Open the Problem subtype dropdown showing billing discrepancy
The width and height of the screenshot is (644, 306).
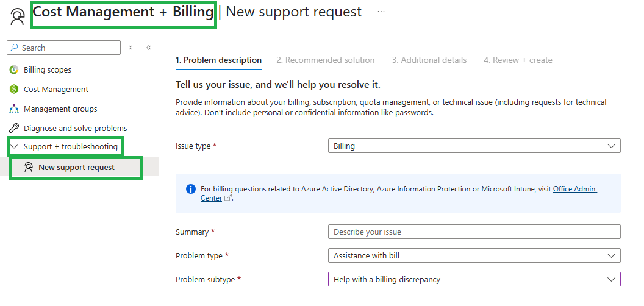(x=474, y=279)
